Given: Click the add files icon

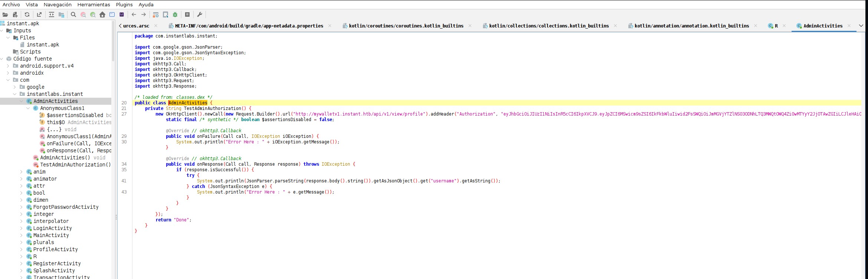Looking at the screenshot, I should tap(15, 15).
